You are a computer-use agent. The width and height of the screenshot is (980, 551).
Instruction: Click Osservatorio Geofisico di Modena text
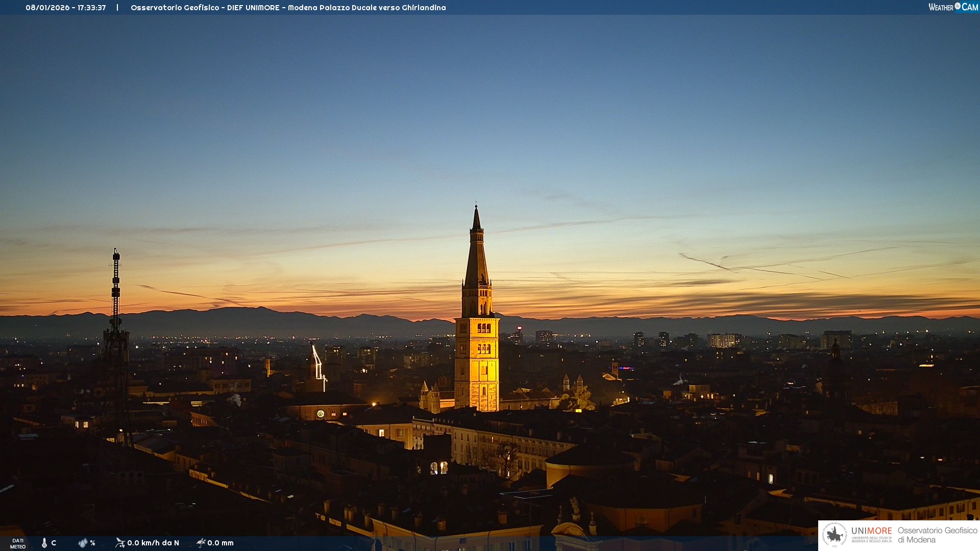(937, 535)
